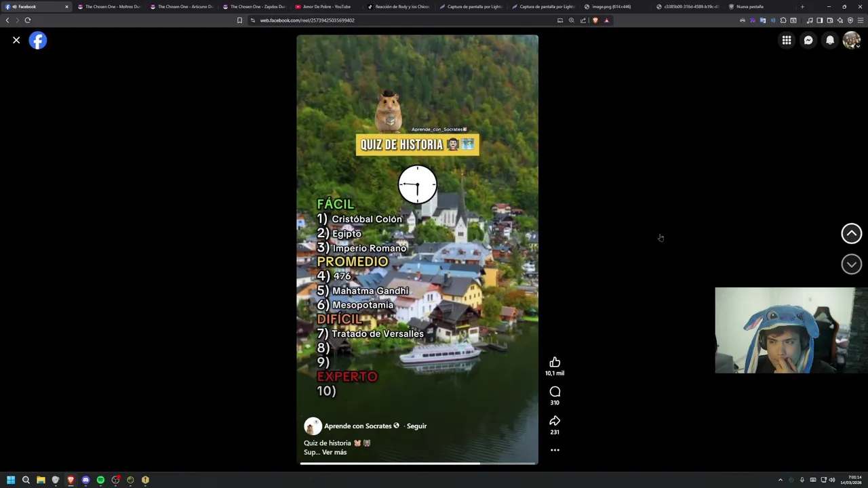Open the Aprende con Socrates avatar
868x488 pixels.
[x=313, y=426]
